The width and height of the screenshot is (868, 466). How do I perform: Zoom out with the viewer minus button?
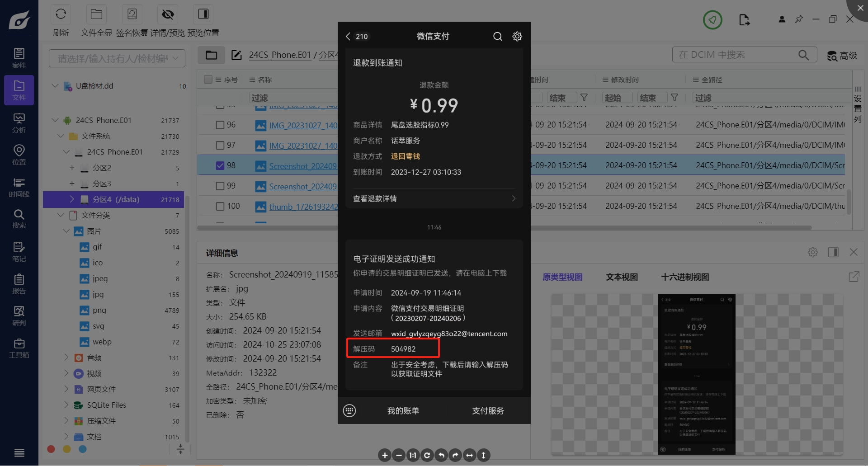point(399,455)
